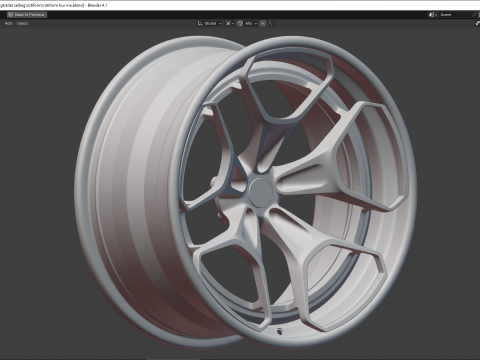The height and width of the screenshot is (360, 480).
Task: Open the snap target dropdown
Action: coord(251,23)
